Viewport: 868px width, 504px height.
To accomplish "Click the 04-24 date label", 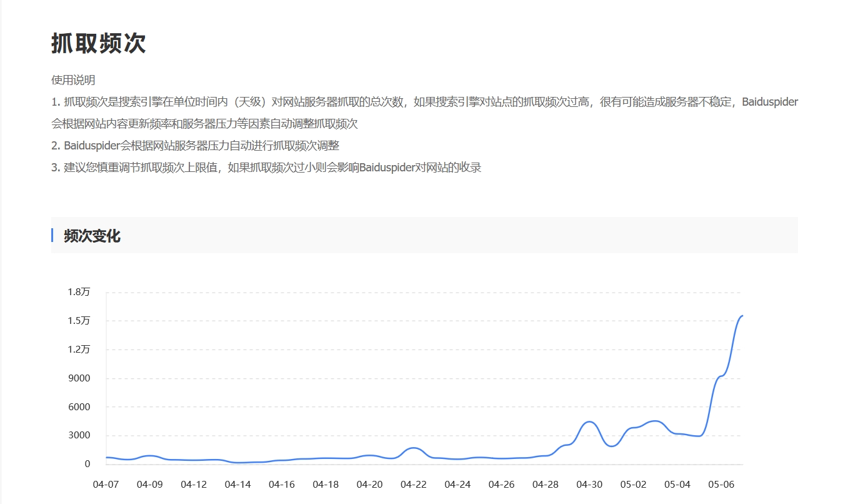I will [457, 485].
